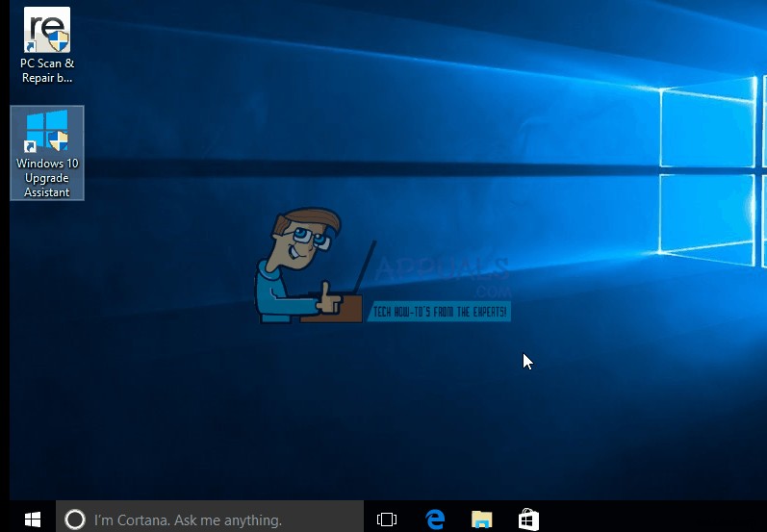Select the Windows 10 Upgrade Assistant shortcut

pos(47,153)
